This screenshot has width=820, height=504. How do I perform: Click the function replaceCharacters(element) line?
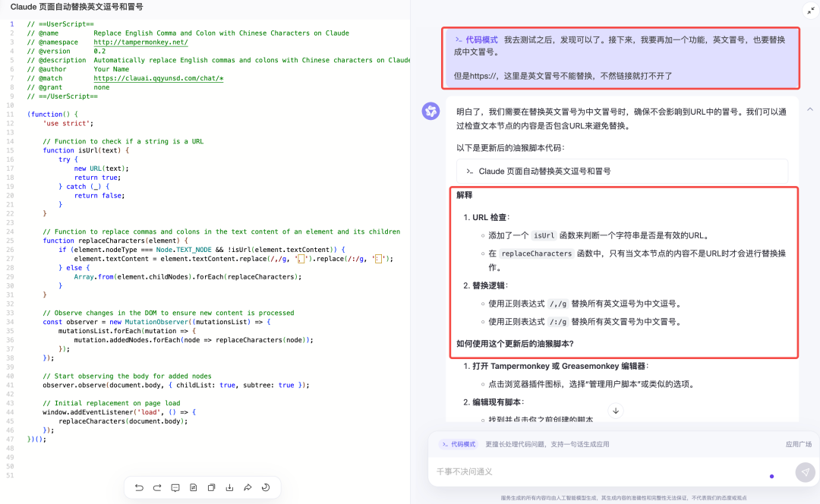tap(115, 241)
